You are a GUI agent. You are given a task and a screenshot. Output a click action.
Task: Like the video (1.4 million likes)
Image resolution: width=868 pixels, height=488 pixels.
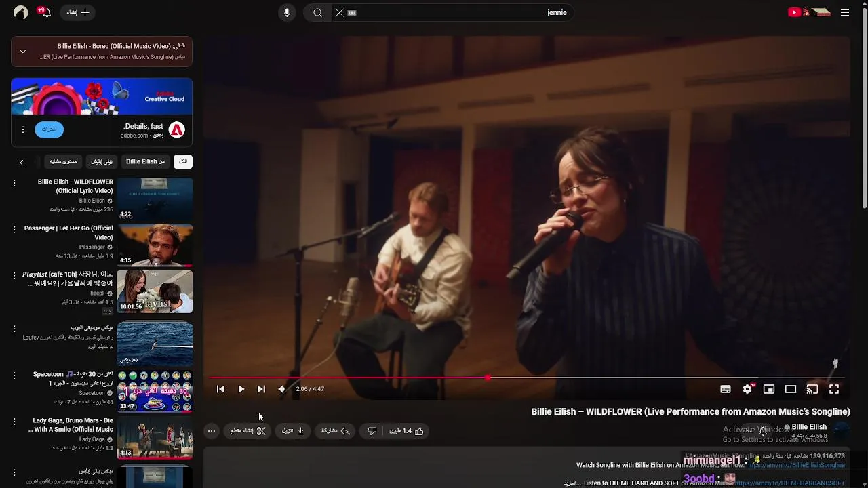tap(406, 431)
